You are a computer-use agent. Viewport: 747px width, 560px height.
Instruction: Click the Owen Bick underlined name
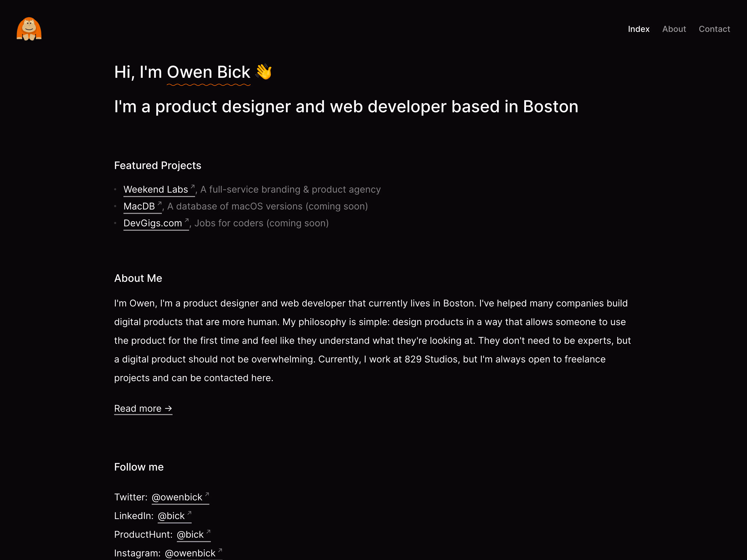click(208, 72)
